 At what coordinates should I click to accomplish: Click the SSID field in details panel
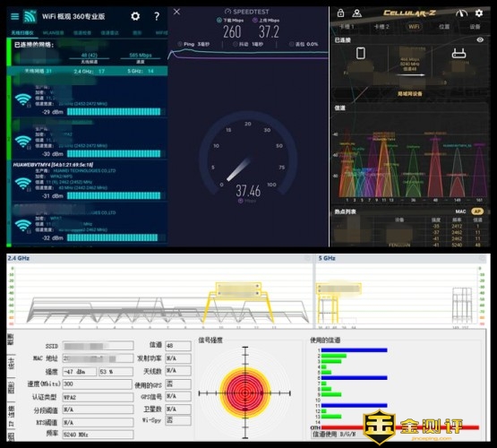pos(98,346)
